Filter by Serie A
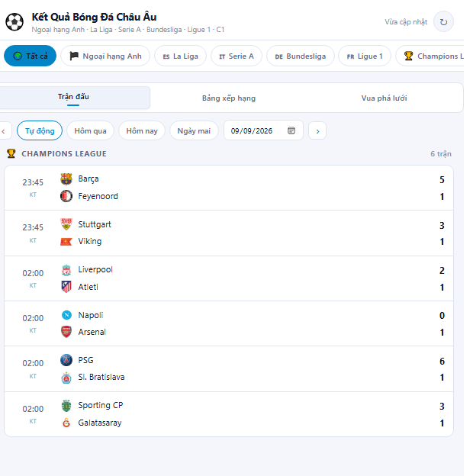This screenshot has width=473, height=476. pos(236,56)
